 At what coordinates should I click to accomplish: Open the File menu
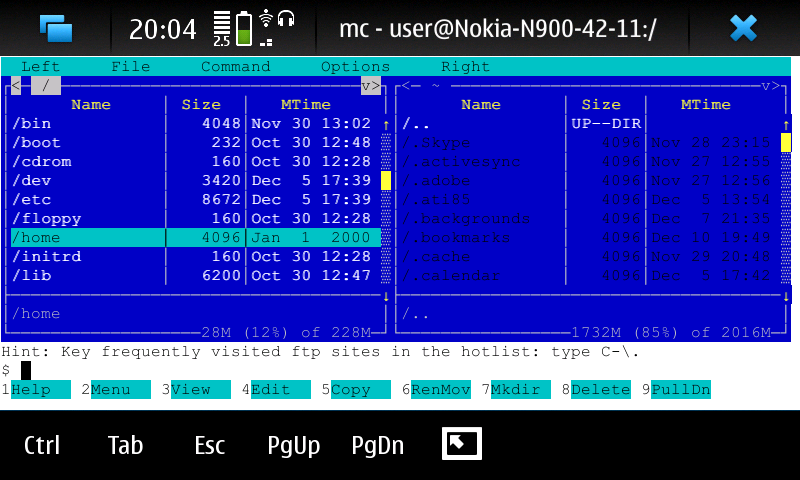[131, 67]
